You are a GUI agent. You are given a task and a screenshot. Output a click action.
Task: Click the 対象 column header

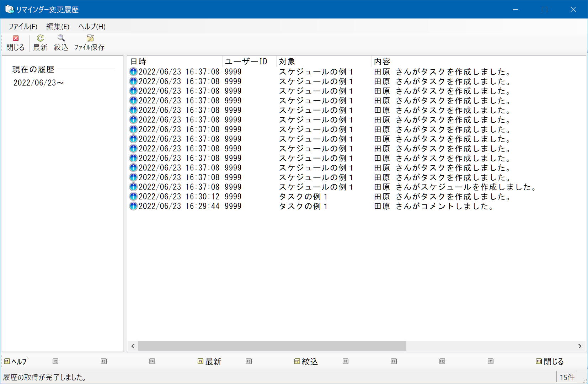pyautogui.click(x=324, y=62)
